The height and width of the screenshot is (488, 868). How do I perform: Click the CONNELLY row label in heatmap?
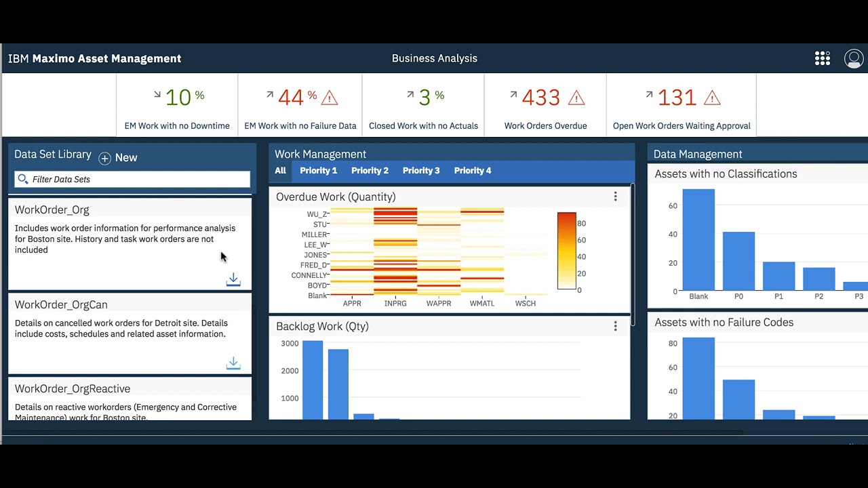(309, 275)
